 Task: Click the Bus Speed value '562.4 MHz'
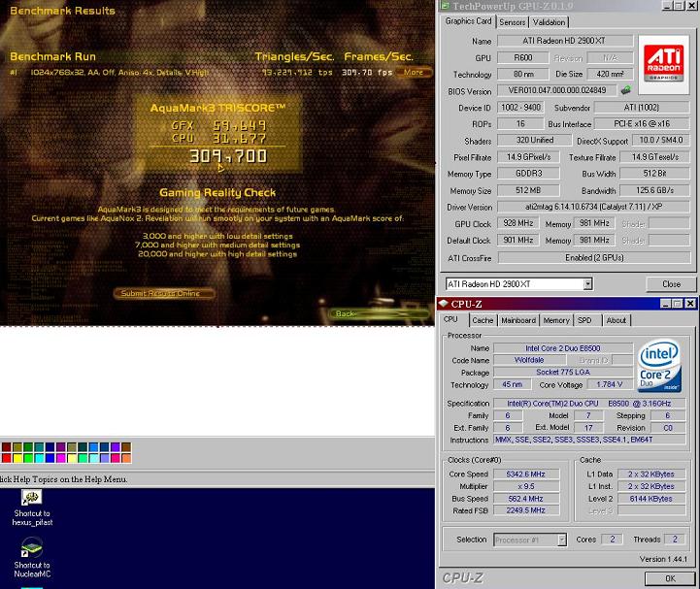(526, 499)
